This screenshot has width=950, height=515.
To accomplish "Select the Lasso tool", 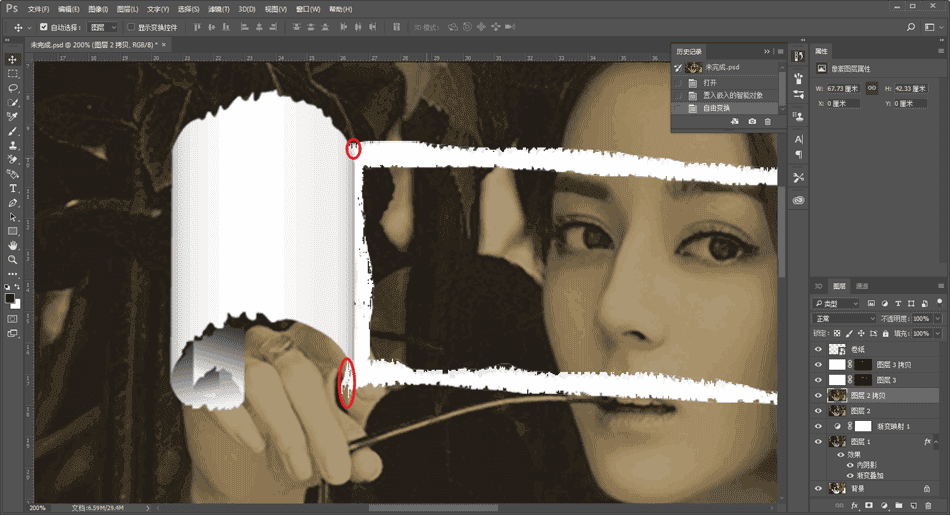I will 13,88.
